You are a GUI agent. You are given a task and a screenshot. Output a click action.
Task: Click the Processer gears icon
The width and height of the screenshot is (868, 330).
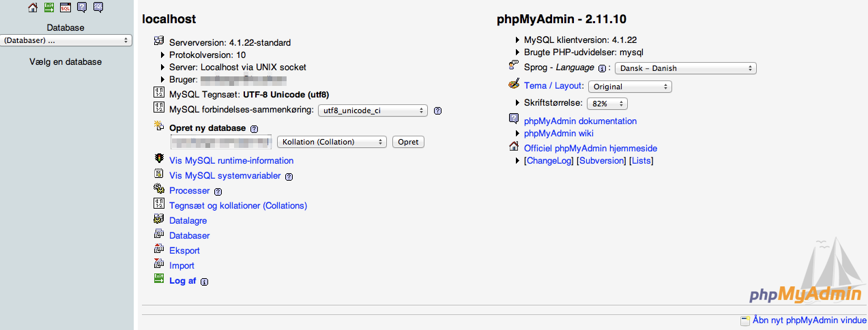(x=159, y=189)
